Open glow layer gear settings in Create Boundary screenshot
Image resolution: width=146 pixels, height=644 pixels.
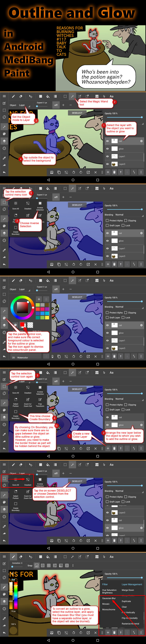click(x=141, y=425)
